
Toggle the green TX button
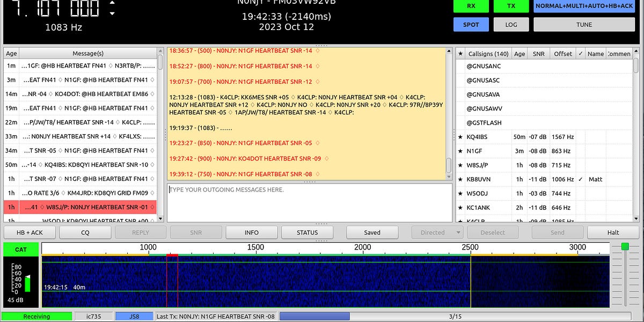tap(511, 6)
